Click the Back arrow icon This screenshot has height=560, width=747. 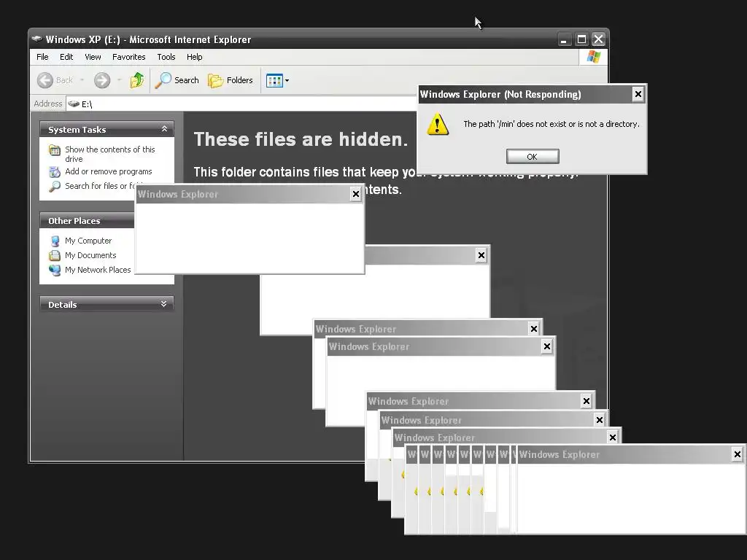[45, 80]
